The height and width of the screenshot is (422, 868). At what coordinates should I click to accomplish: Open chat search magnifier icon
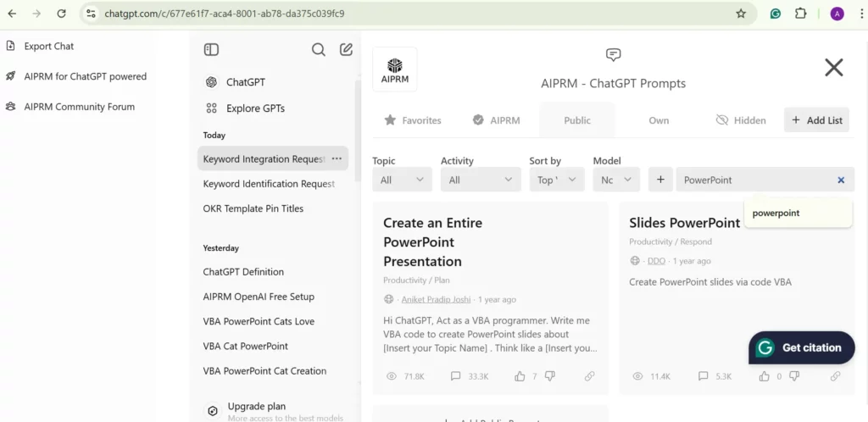(318, 50)
